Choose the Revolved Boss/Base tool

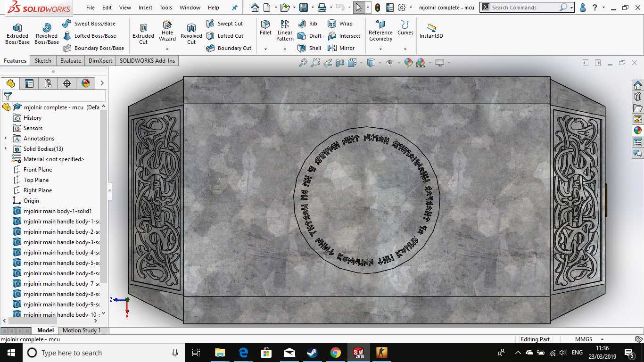click(46, 34)
